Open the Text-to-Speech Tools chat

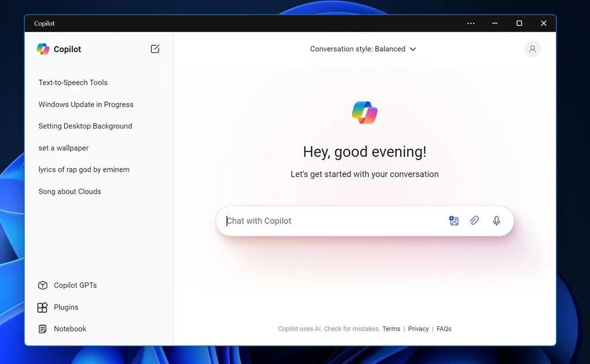73,83
